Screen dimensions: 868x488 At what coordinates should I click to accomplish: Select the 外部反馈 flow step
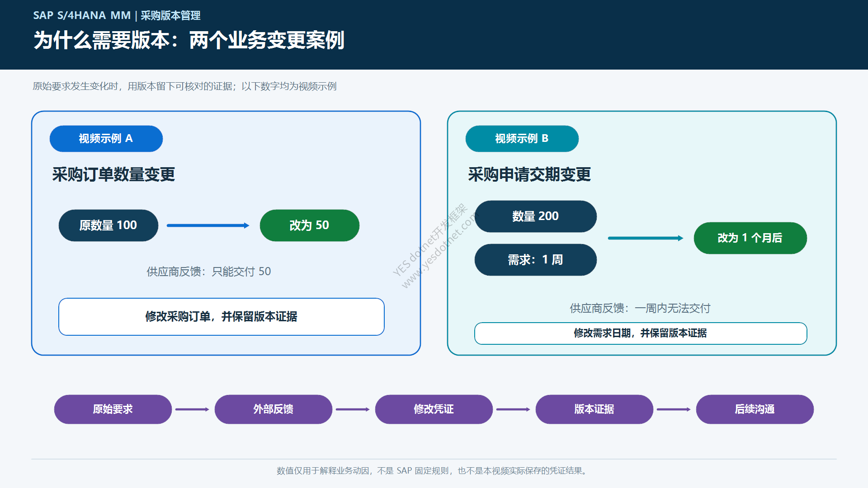click(274, 409)
